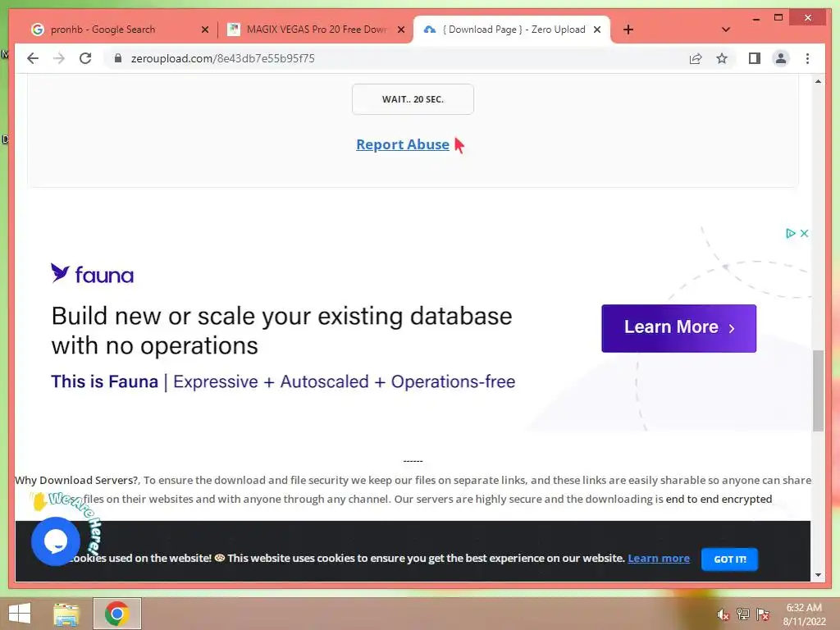Screen dimensions: 840x630
Task: Switch to the pronhb Google Search tab
Action: 115,30
